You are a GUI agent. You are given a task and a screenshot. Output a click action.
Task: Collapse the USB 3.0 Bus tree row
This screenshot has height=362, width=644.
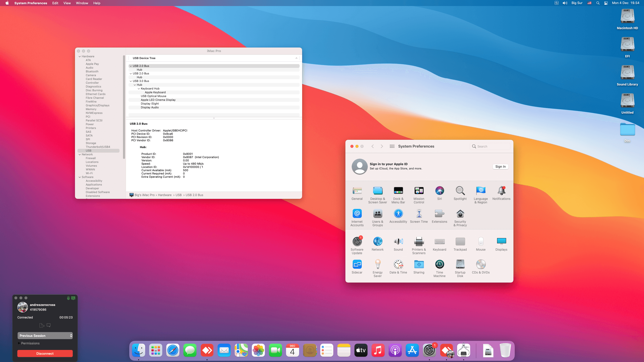(131, 81)
